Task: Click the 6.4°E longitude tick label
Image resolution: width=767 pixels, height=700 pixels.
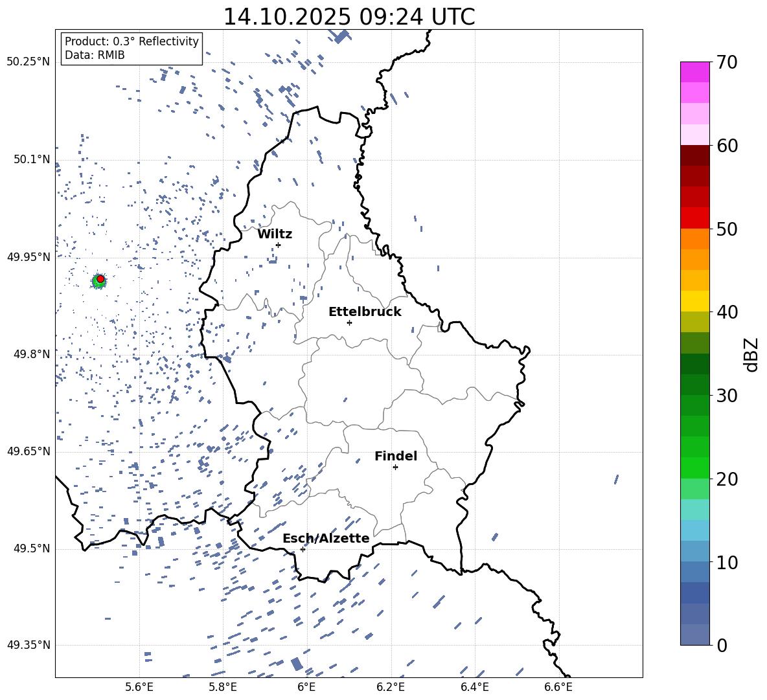Action: (x=474, y=687)
